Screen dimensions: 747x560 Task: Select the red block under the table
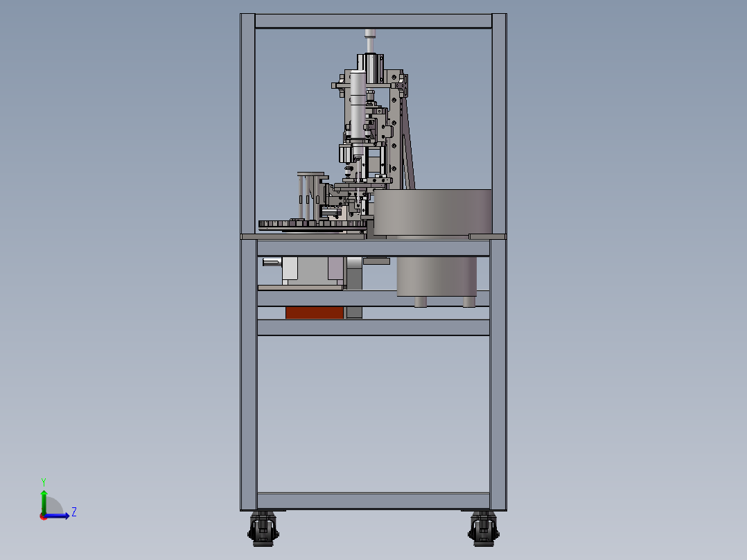tap(315, 313)
